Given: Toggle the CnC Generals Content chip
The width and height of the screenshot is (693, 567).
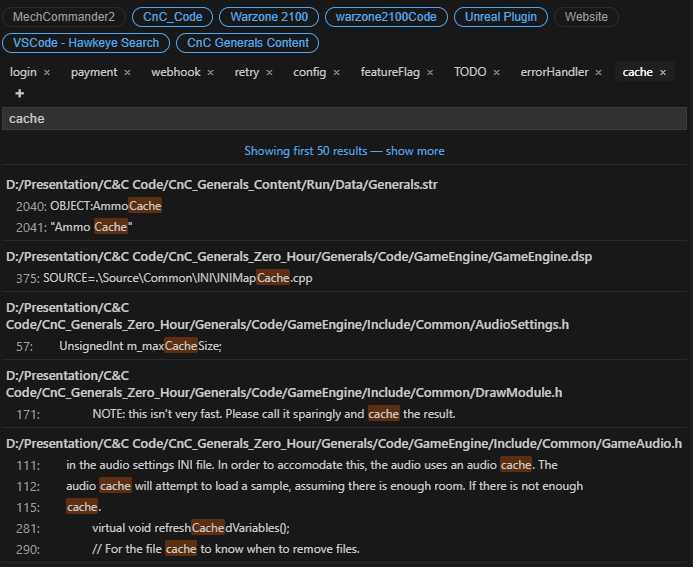Looking at the screenshot, I should [248, 43].
